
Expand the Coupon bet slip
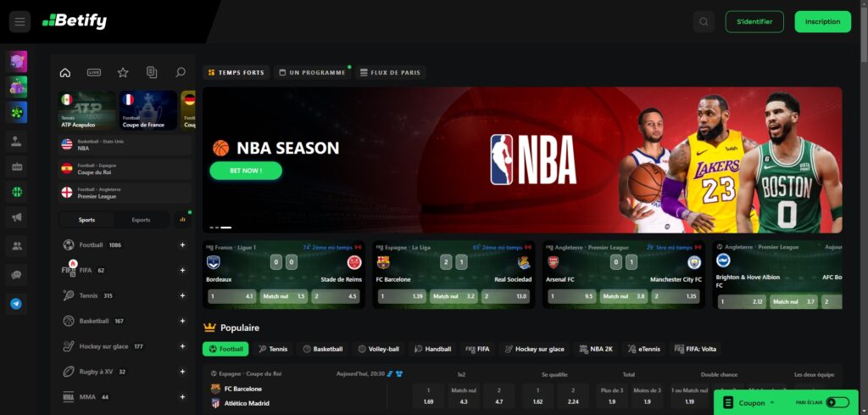pyautogui.click(x=751, y=403)
